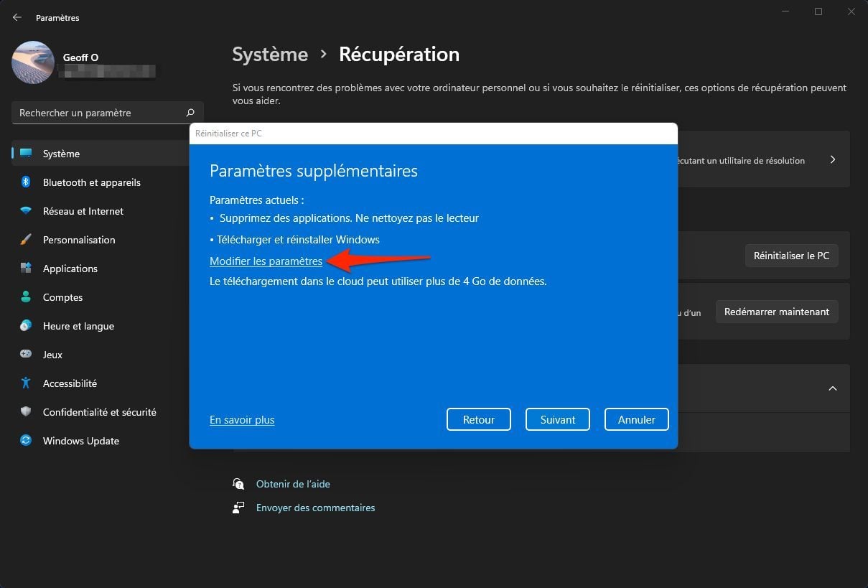Choose the Personnalisation paintbrush icon

[26, 240]
